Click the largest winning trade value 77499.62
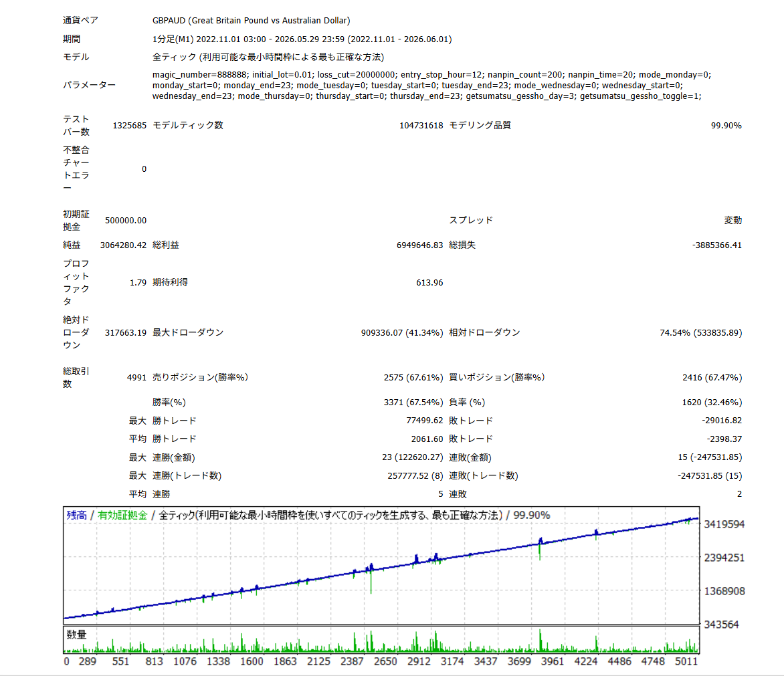 [x=425, y=421]
